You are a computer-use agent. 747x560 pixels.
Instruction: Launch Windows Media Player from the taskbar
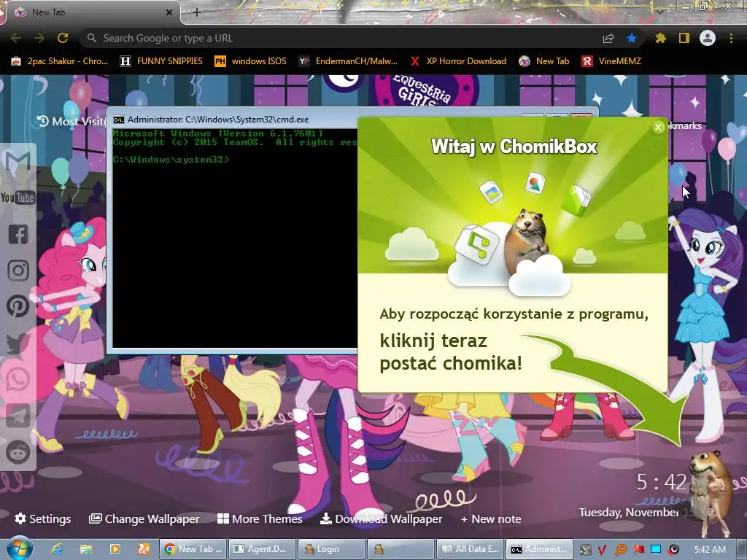pos(115,549)
